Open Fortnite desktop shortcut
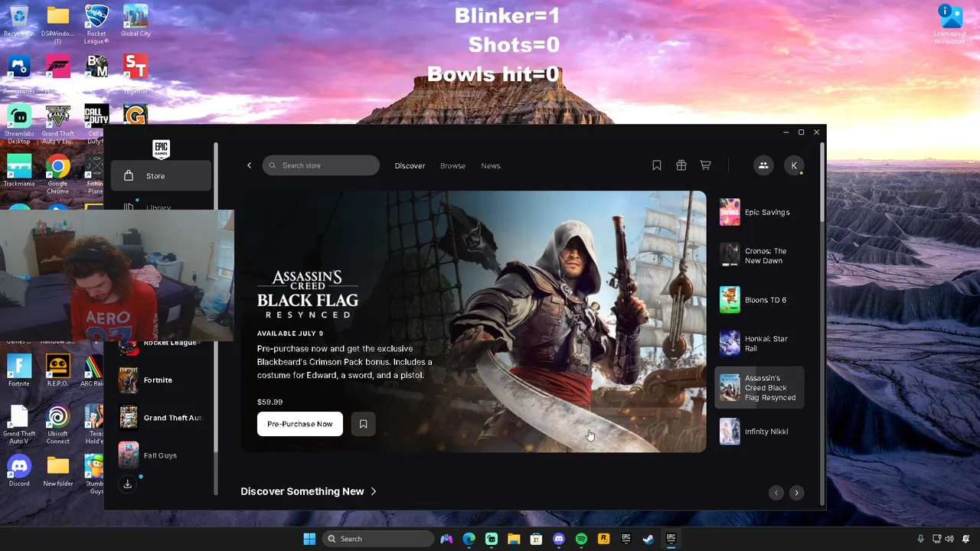Image resolution: width=980 pixels, height=551 pixels. pyautogui.click(x=19, y=370)
